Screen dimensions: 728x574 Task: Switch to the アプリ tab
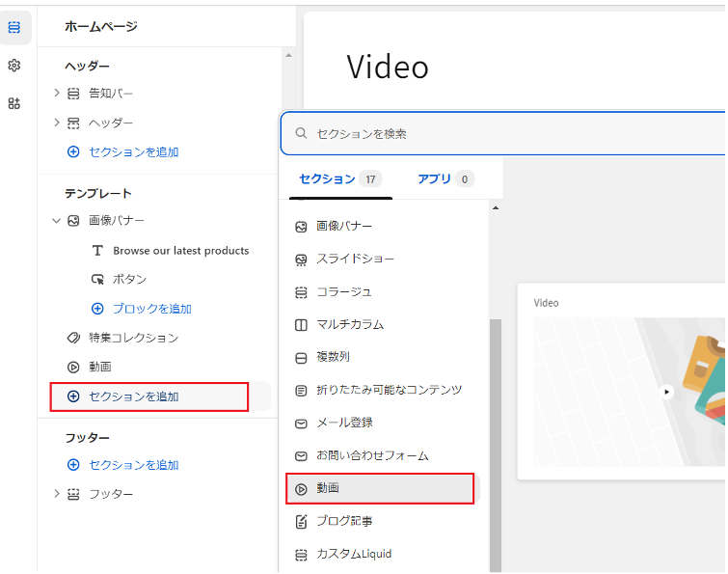(445, 179)
